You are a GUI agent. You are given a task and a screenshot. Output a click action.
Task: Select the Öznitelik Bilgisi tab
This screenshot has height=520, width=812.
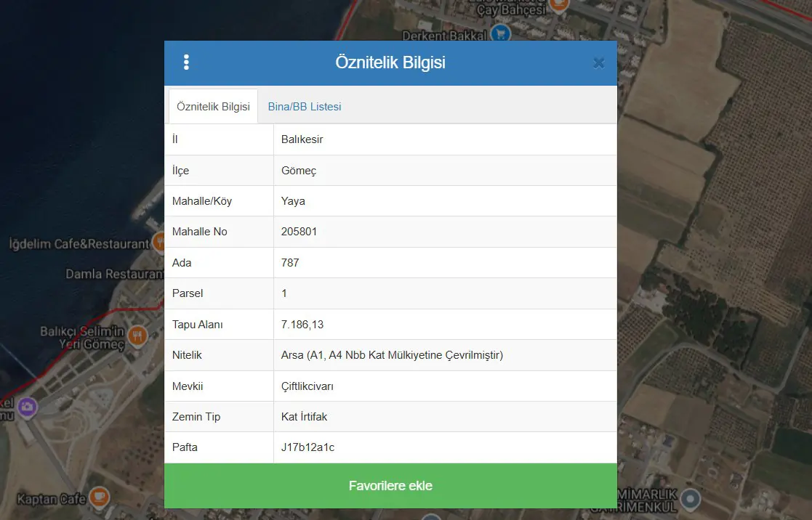tap(213, 107)
